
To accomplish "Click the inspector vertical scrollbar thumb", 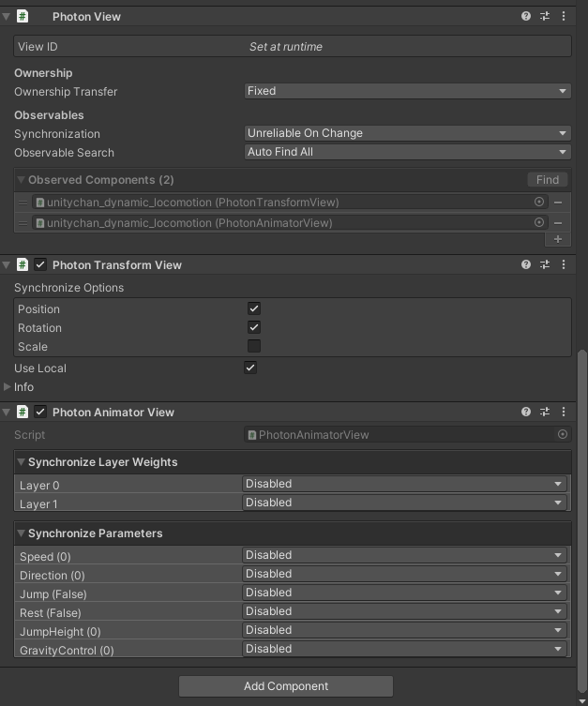I will click(582, 521).
